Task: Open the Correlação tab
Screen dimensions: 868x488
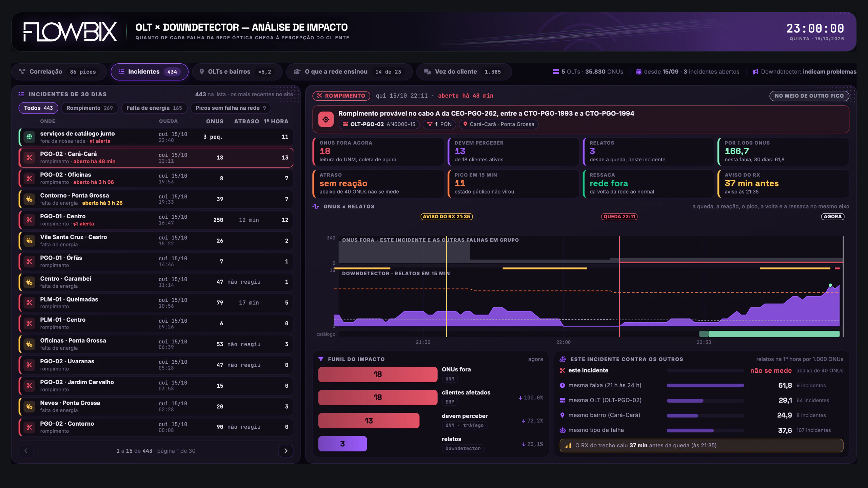Action: coord(59,72)
